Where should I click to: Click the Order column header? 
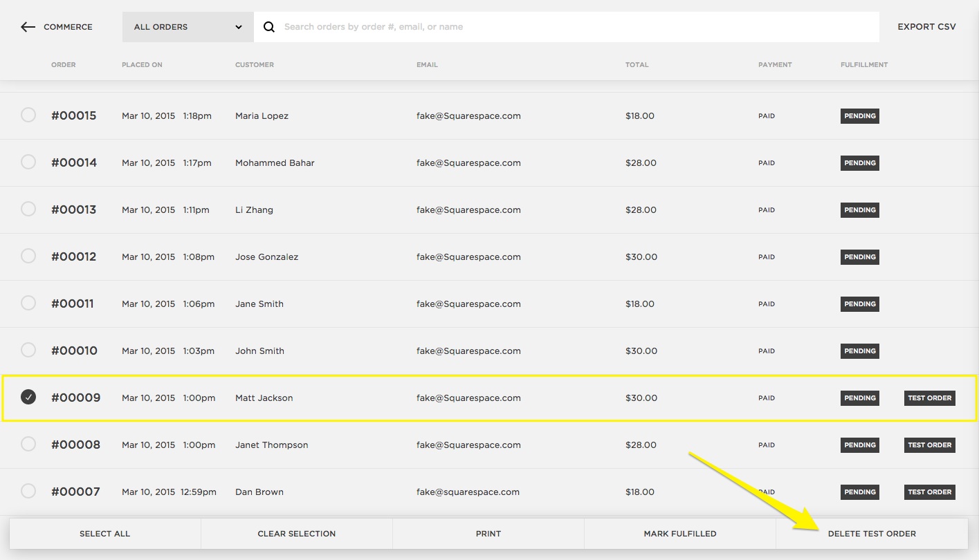click(x=64, y=65)
